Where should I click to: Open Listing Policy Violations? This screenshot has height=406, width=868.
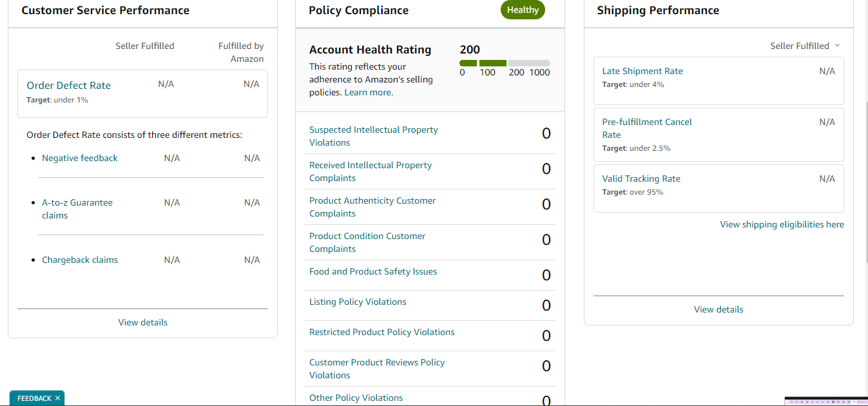pos(358,302)
